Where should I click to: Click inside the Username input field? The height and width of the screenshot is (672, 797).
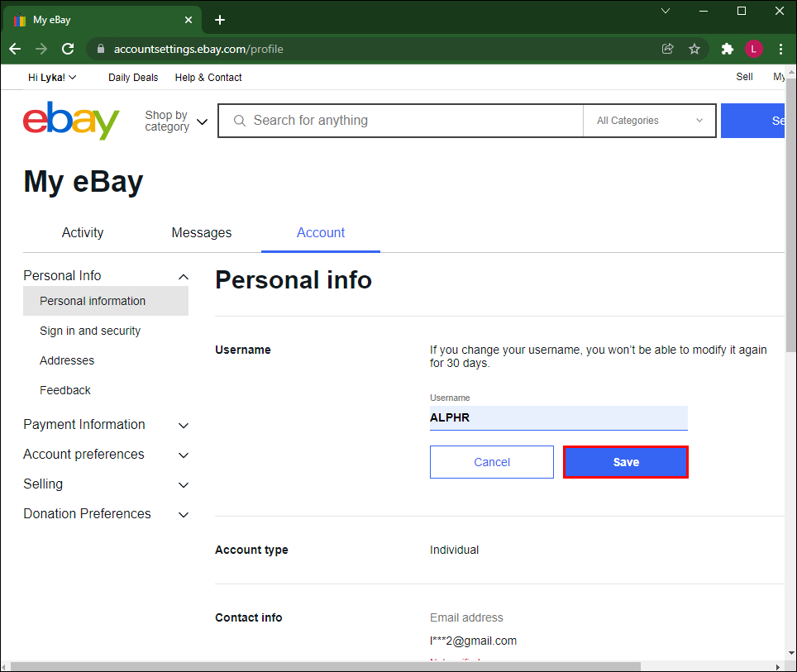(x=558, y=417)
